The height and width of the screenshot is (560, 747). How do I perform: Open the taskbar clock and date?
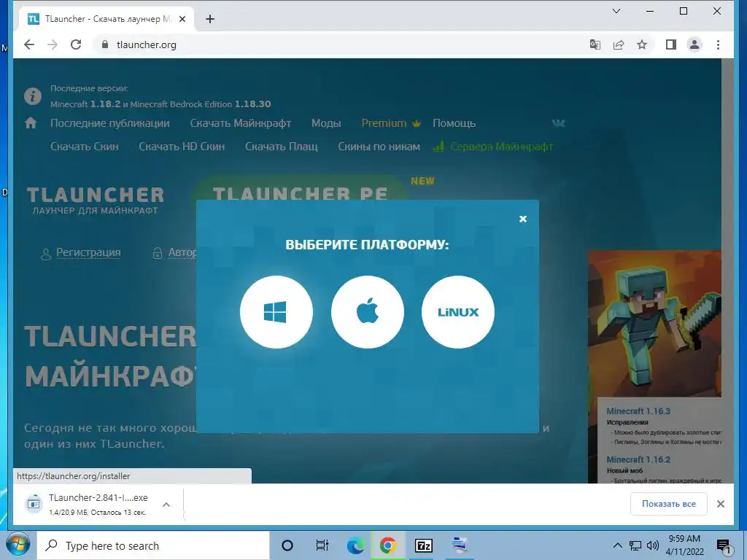coord(684,545)
